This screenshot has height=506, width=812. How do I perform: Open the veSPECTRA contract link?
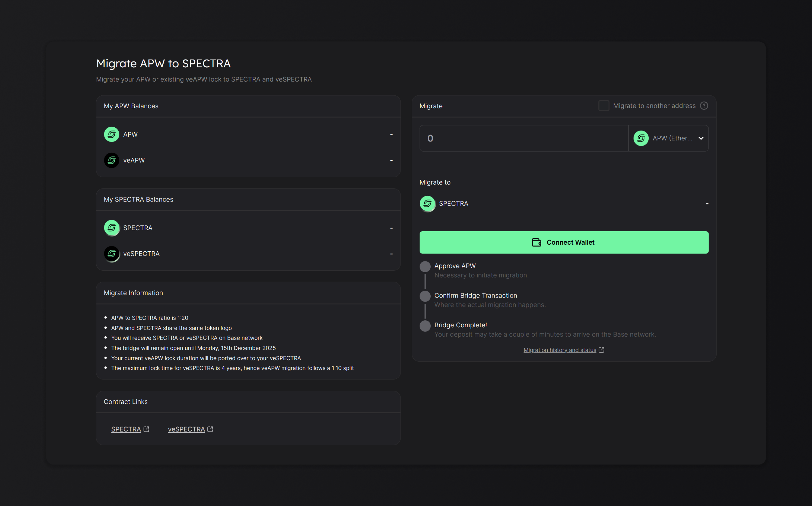pyautogui.click(x=186, y=429)
